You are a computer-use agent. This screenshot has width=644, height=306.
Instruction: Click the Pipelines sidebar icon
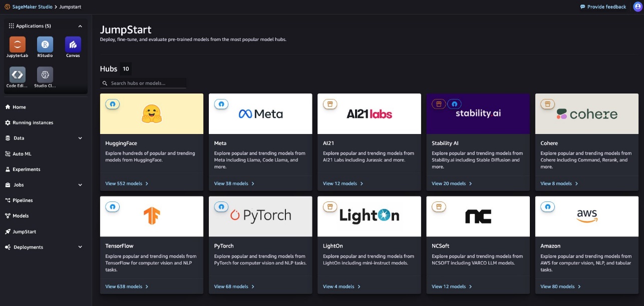pyautogui.click(x=8, y=200)
